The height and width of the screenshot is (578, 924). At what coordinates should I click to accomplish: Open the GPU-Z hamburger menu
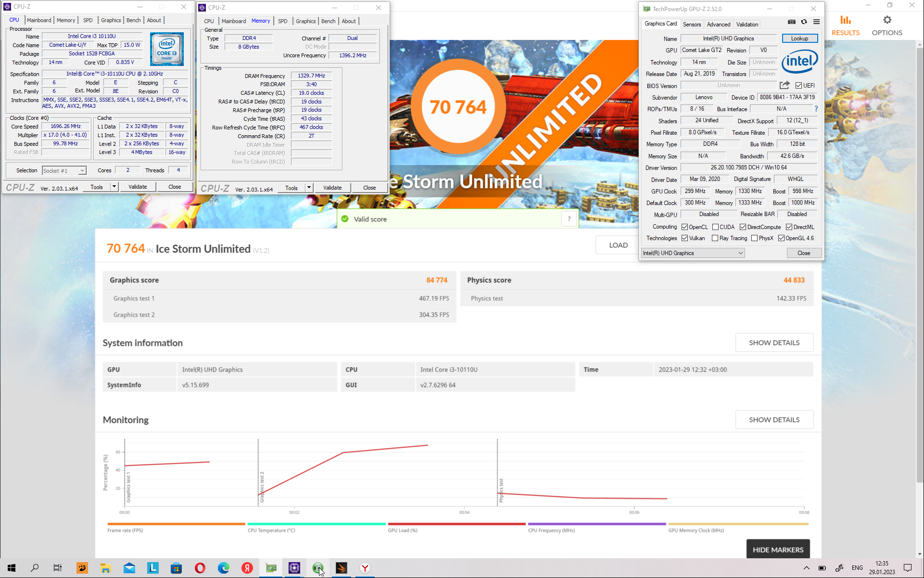click(816, 22)
